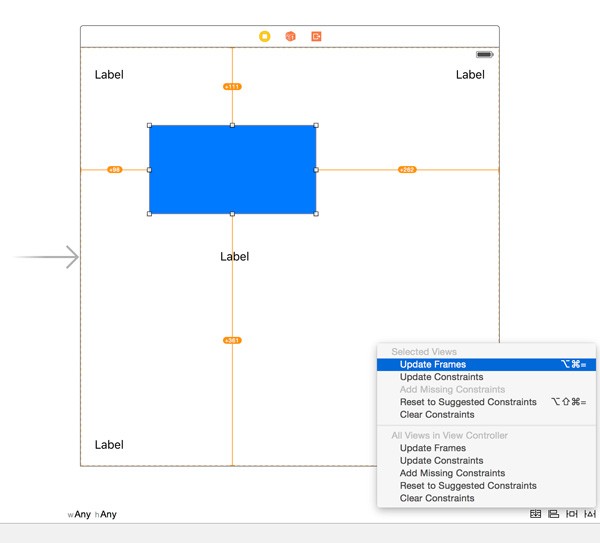Open the Pin constraints popover icon
The height and width of the screenshot is (543, 600).
click(x=571, y=514)
